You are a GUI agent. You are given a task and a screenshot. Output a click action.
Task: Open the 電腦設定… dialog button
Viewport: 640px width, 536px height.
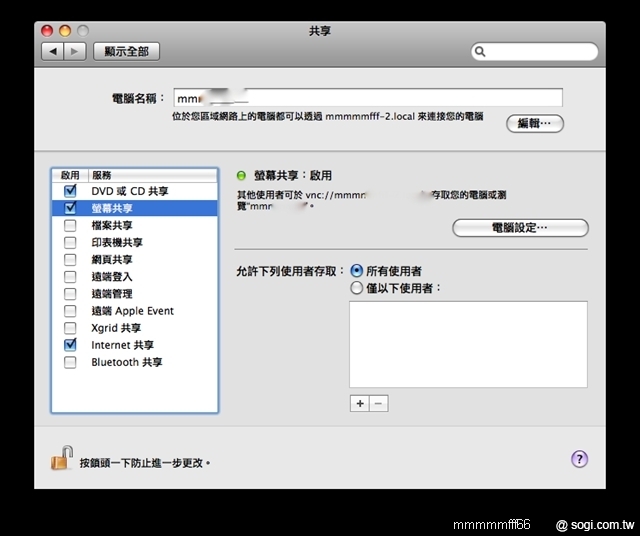[520, 229]
